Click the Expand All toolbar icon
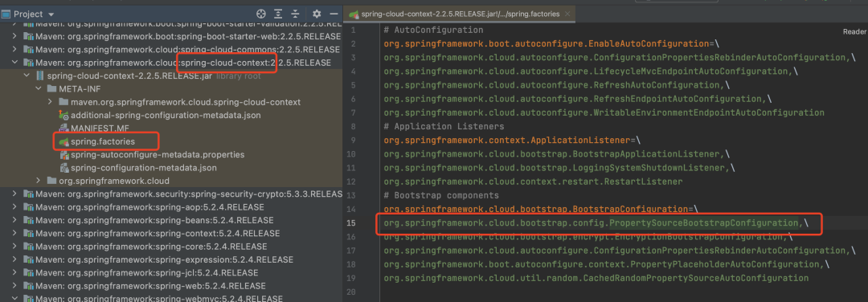The height and width of the screenshot is (302, 868). [x=278, y=14]
